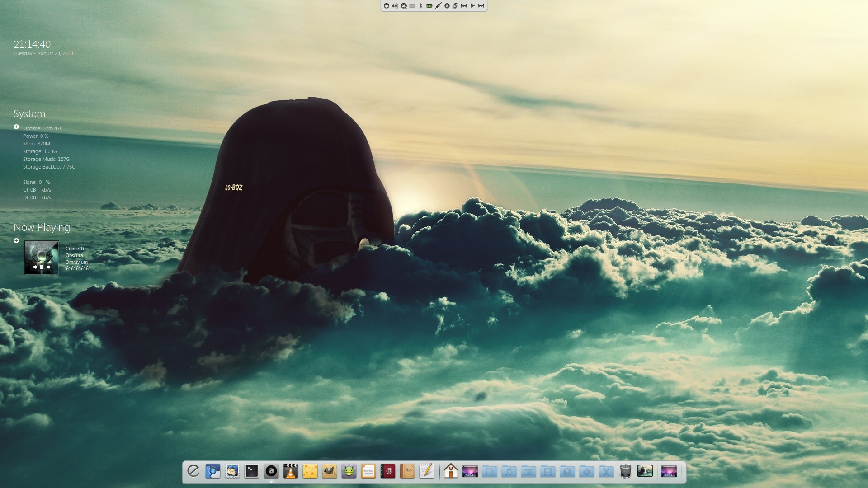The image size is (868, 488).
Task: Skip to next track in top tray
Action: pos(481,6)
